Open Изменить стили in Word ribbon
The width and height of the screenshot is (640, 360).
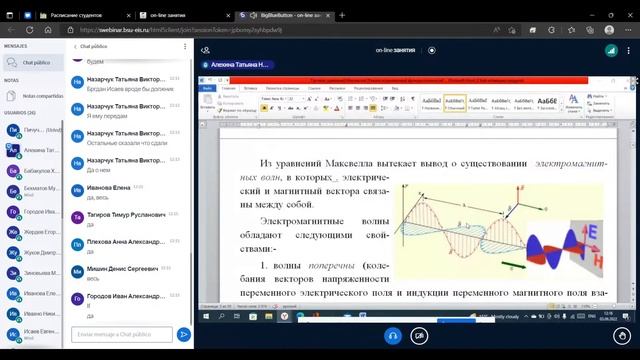point(573,104)
